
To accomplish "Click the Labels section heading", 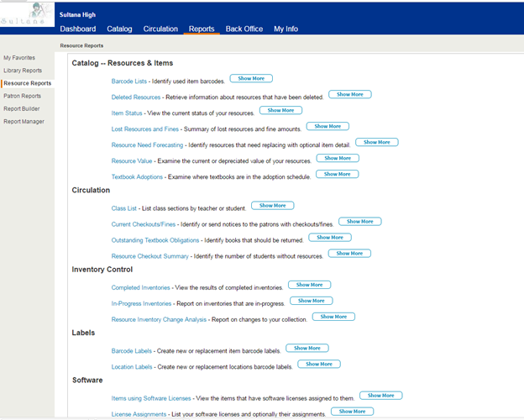I will point(83,333).
